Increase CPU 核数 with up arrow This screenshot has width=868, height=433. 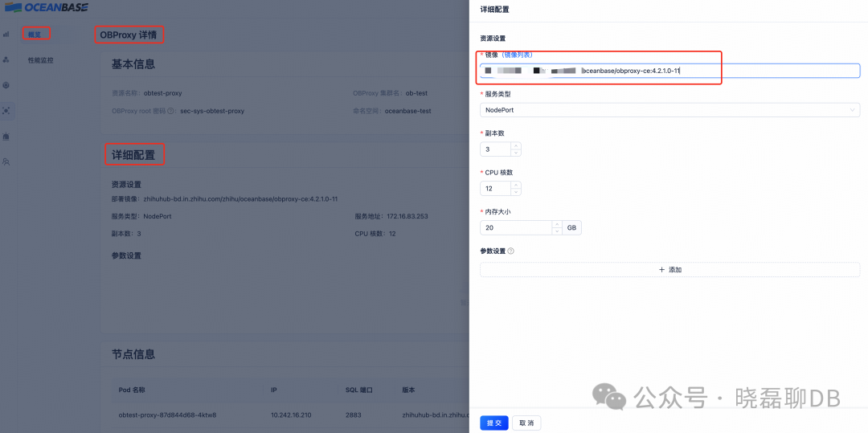(516, 186)
